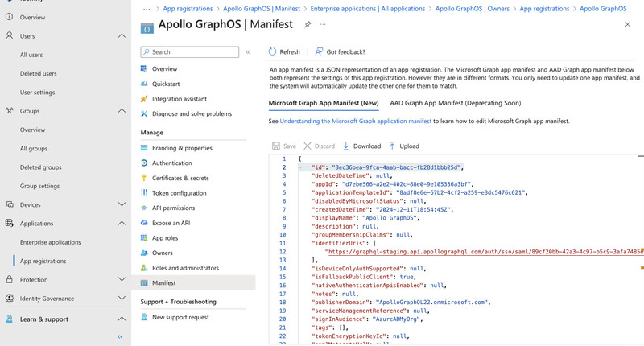Image resolution: width=644 pixels, height=346 pixels.
Task: Click the Devices icon in sidebar
Action: (x=9, y=204)
